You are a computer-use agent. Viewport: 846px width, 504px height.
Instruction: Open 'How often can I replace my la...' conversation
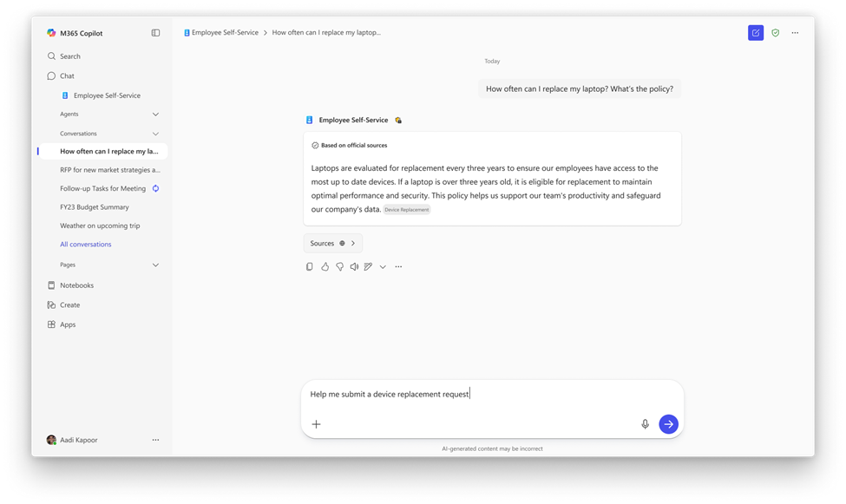[103, 152]
